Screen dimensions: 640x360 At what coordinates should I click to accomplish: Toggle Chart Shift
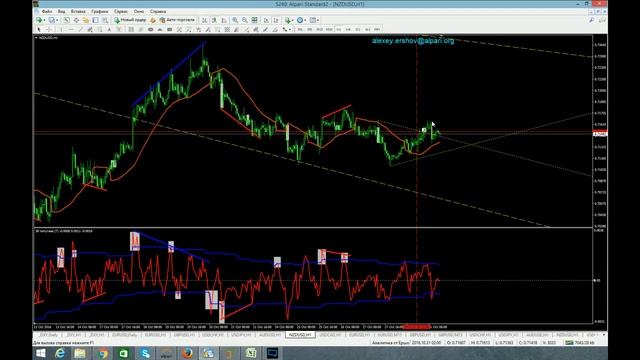coord(276,20)
